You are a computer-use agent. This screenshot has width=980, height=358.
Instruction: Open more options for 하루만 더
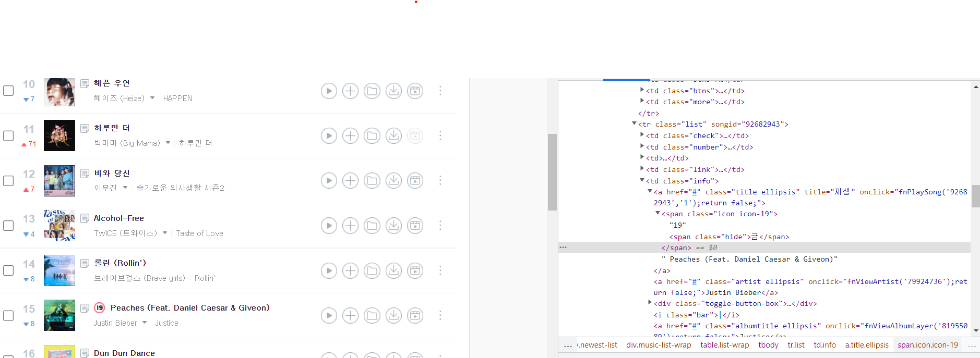point(440,135)
